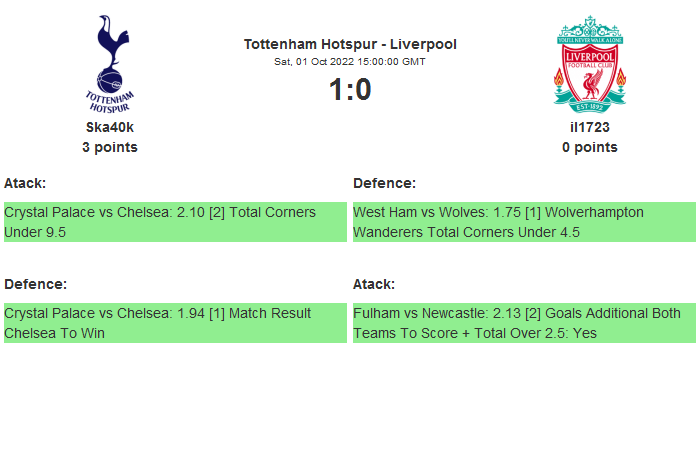Click the Defence heading in Ska40k's column

(x=35, y=284)
